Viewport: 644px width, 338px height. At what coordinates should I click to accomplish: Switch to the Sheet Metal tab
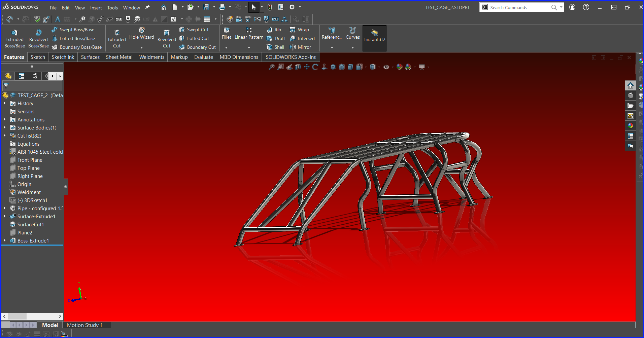click(x=119, y=57)
